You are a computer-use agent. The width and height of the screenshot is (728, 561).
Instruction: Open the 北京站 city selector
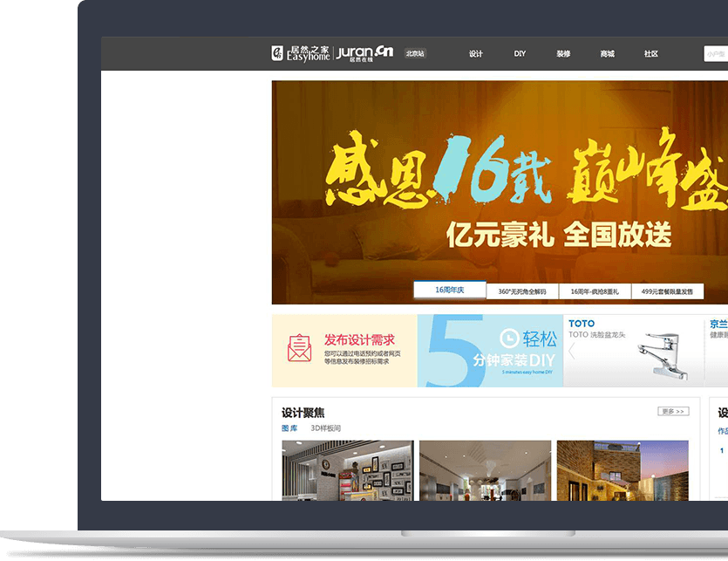pos(415,54)
